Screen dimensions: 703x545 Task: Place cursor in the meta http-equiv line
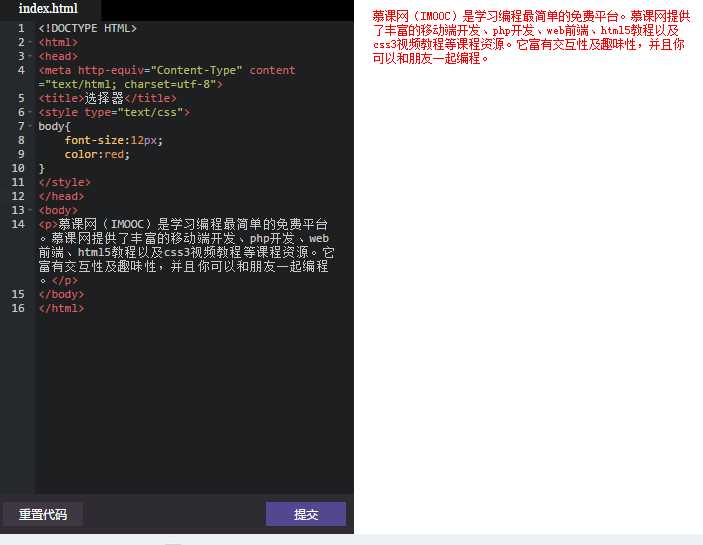[x=167, y=70]
